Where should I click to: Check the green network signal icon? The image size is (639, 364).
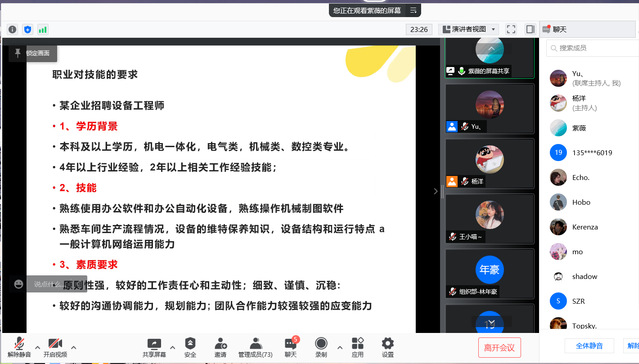click(43, 29)
